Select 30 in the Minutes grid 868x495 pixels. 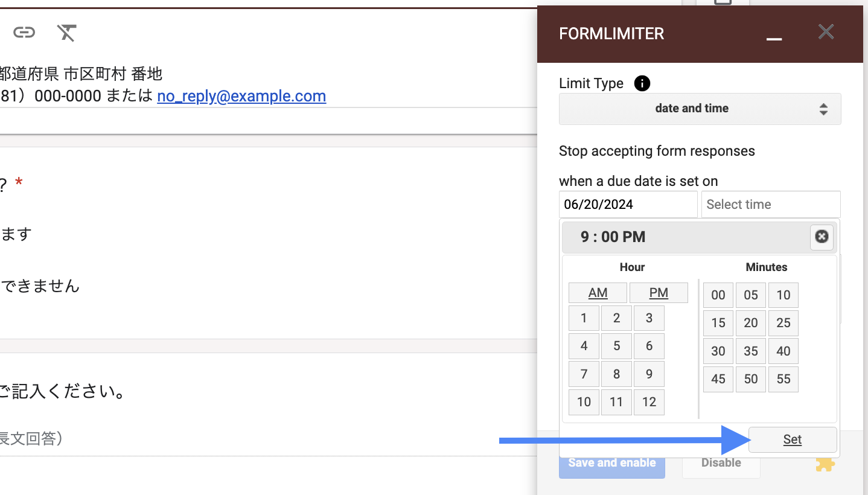pyautogui.click(x=718, y=351)
